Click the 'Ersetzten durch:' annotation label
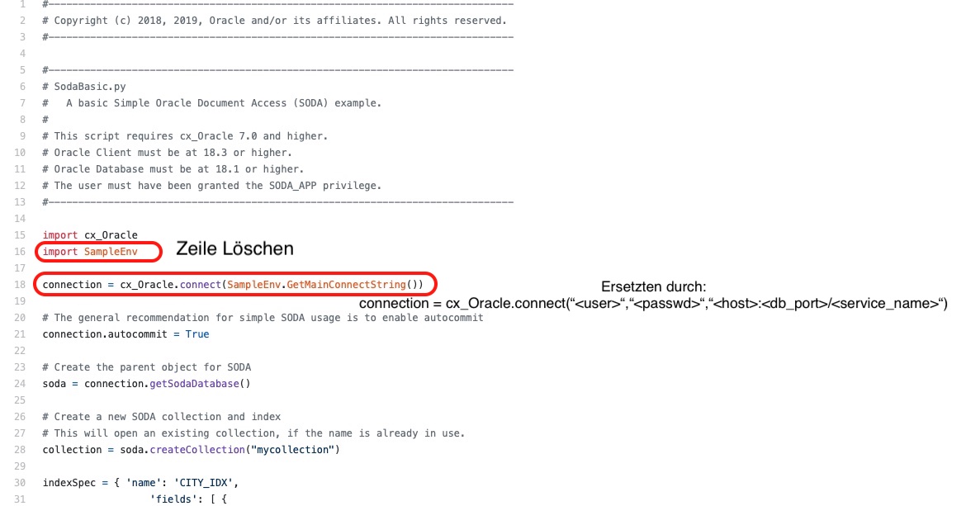This screenshot has width=980, height=506. [x=653, y=287]
